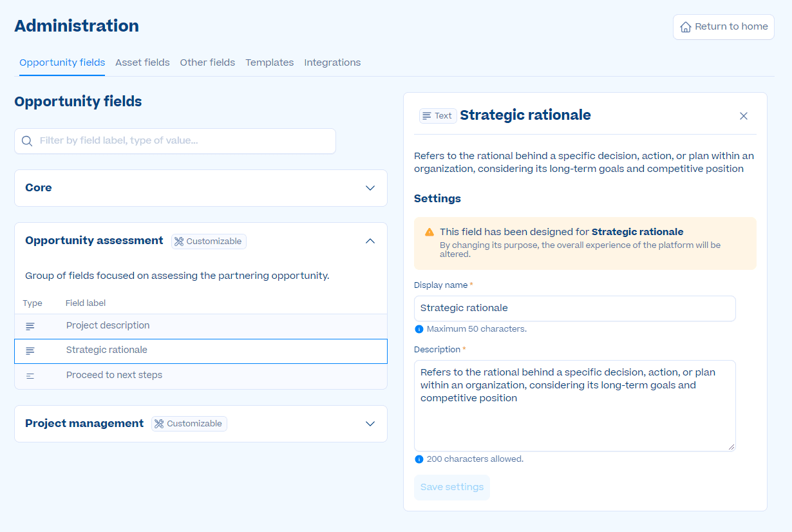Click the info icon next to 200 characters allowed
Screen dimensions: 792x532
(x=419, y=459)
